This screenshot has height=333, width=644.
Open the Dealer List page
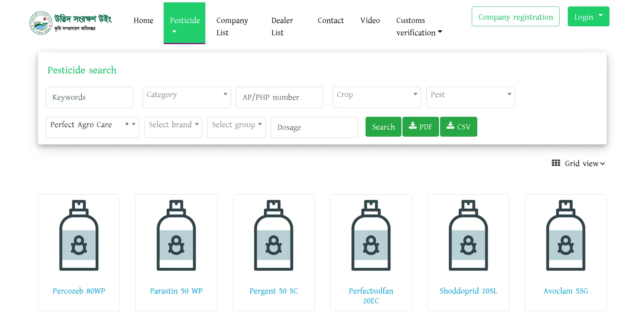[x=282, y=26]
